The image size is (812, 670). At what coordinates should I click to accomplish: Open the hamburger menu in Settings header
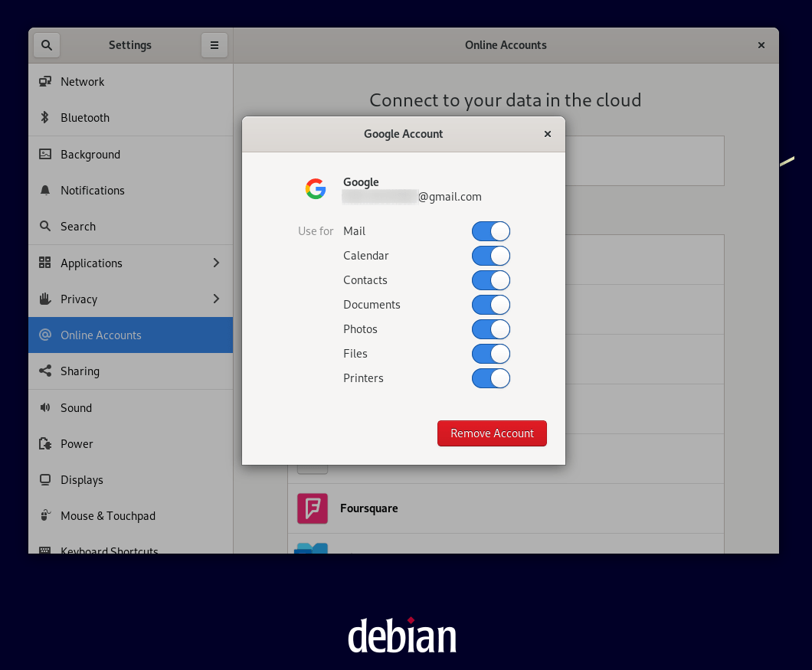pyautogui.click(x=214, y=45)
